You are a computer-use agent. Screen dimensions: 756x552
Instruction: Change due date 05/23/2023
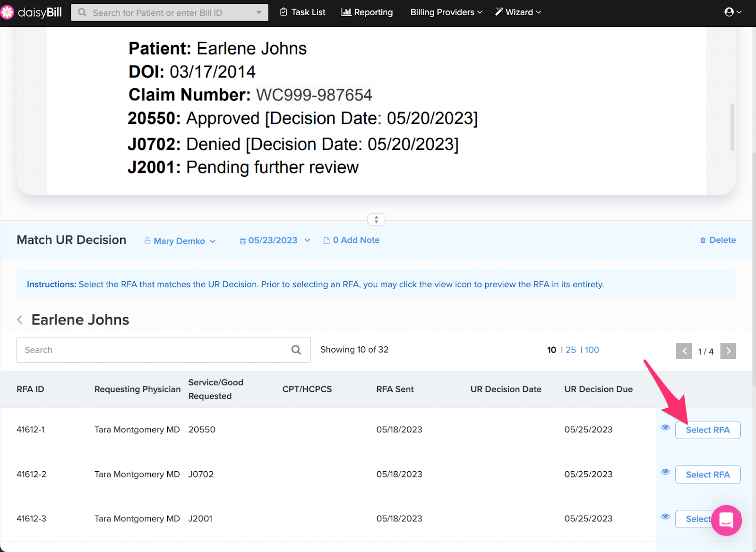pyautogui.click(x=275, y=241)
